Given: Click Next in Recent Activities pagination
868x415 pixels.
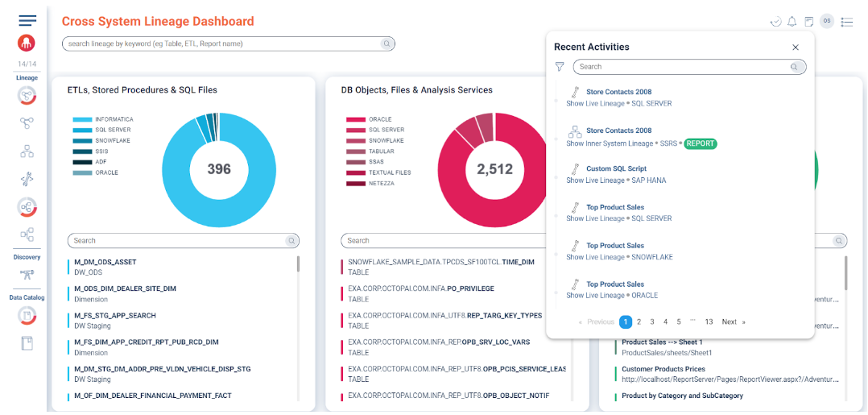Looking at the screenshot, I should [x=732, y=322].
